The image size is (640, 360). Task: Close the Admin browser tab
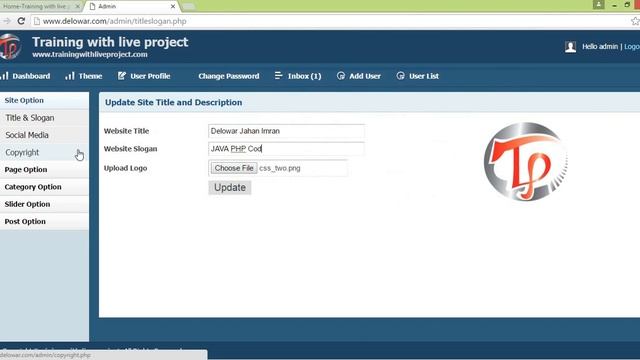(x=173, y=6)
